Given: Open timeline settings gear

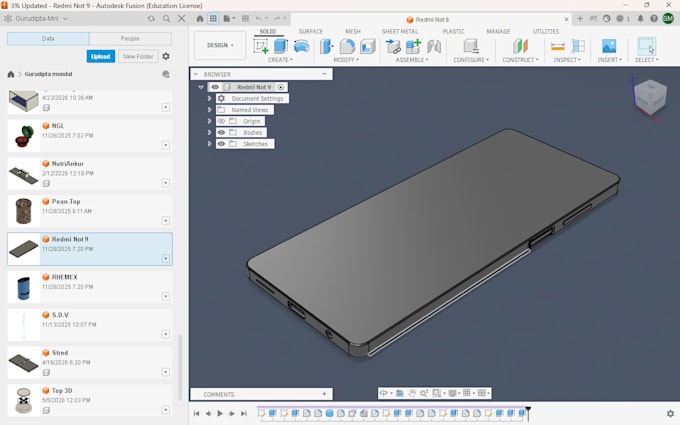Looking at the screenshot, I should tap(670, 413).
